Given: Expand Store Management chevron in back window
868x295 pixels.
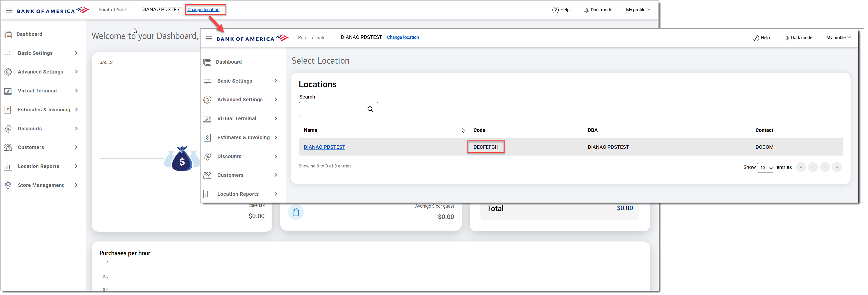Looking at the screenshot, I should (77, 185).
